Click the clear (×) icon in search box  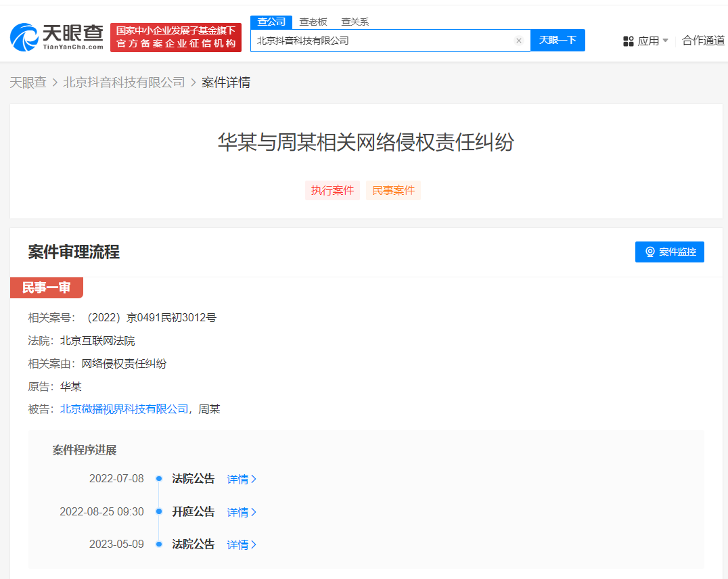(x=519, y=41)
